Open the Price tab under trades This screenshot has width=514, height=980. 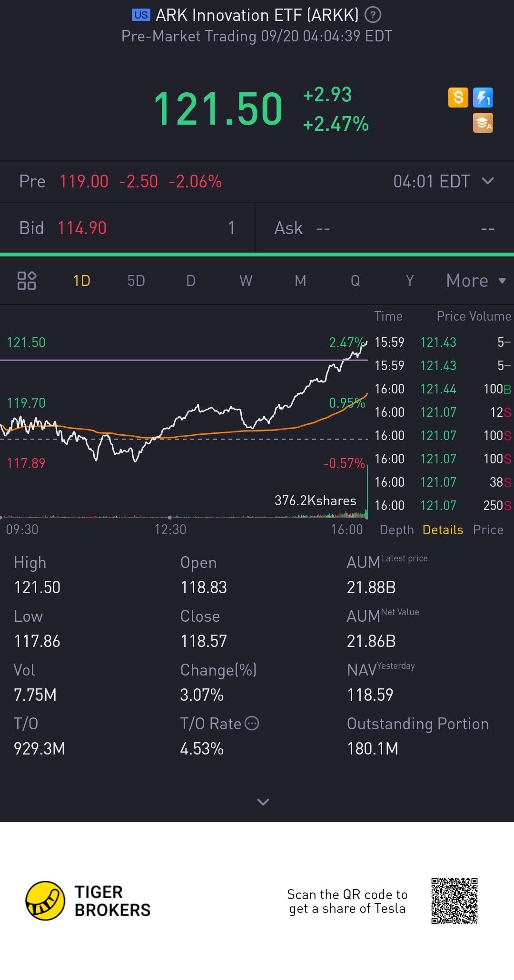coord(488,530)
